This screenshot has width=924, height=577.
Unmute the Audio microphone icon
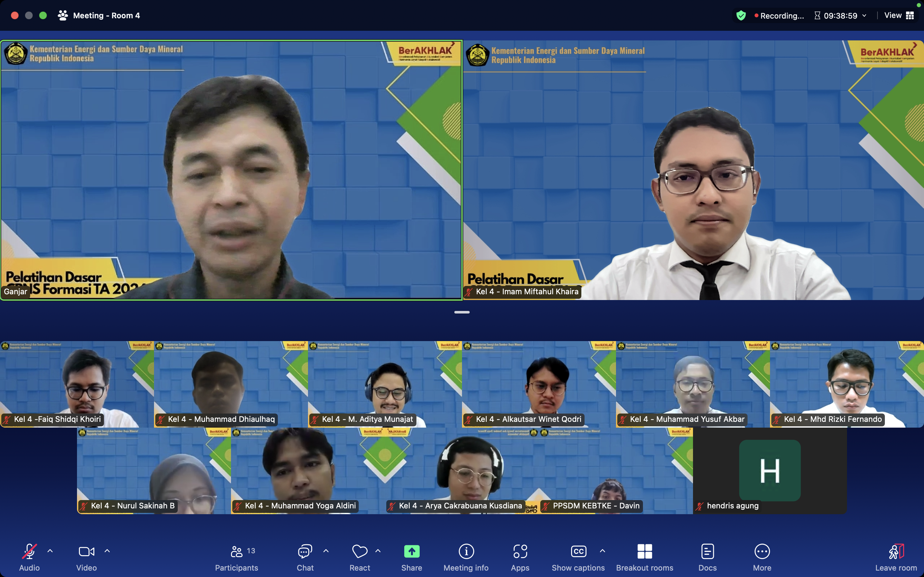pyautogui.click(x=30, y=551)
